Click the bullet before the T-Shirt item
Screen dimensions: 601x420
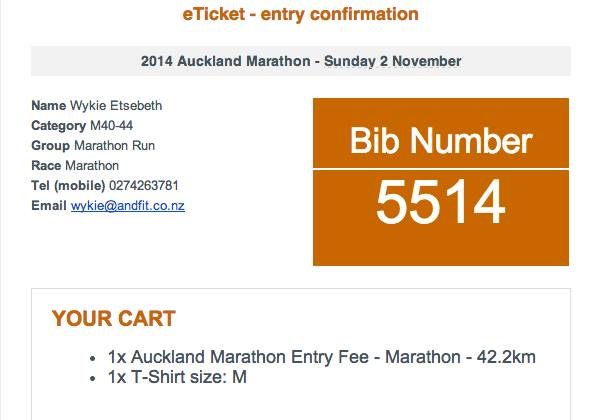pos(94,378)
